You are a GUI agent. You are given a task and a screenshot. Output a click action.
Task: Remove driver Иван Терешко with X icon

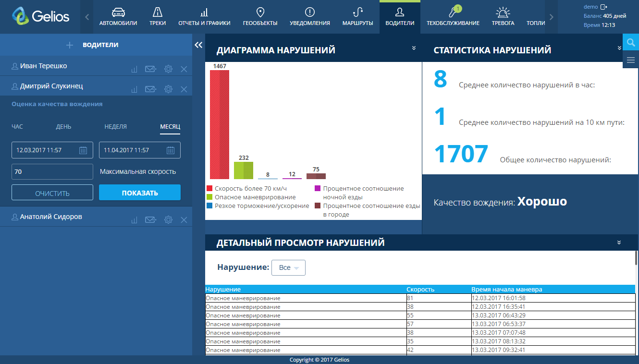tap(184, 69)
